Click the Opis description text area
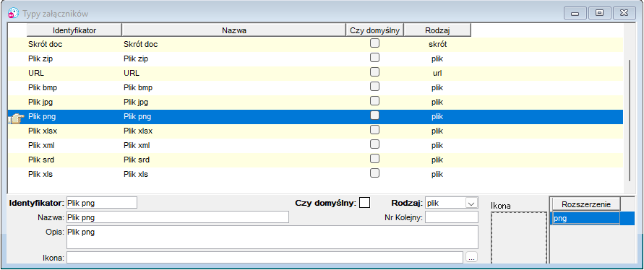644x270 pixels. tap(272, 237)
